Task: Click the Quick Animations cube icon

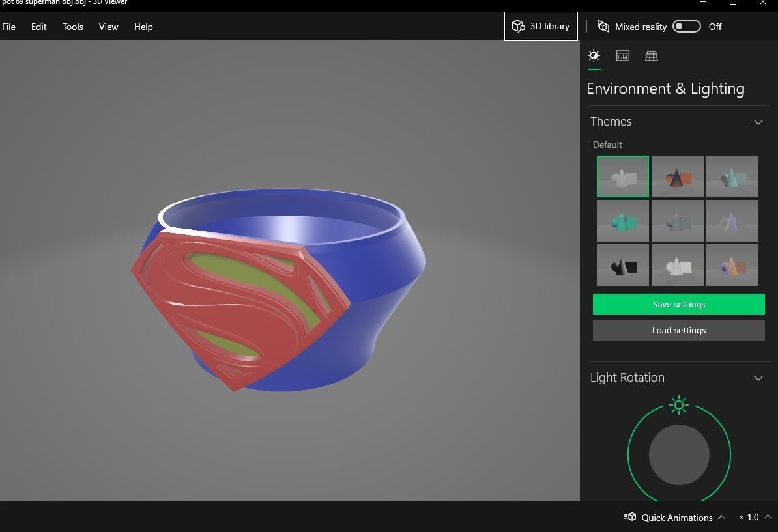Action: tap(629, 517)
